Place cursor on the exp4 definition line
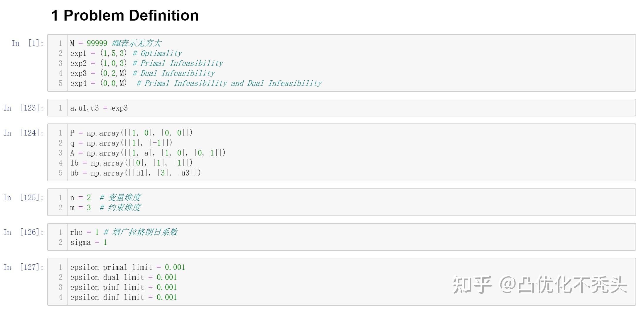This screenshot has height=311, width=644. [x=195, y=83]
